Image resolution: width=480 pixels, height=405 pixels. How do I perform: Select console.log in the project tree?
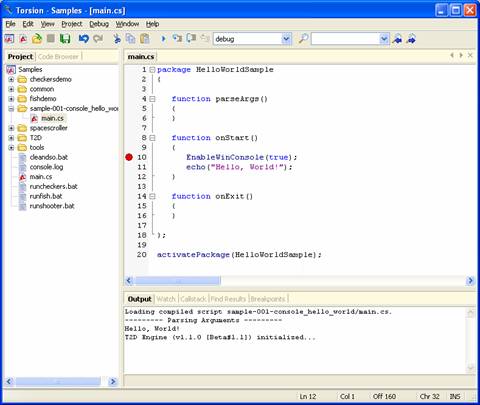click(46, 167)
